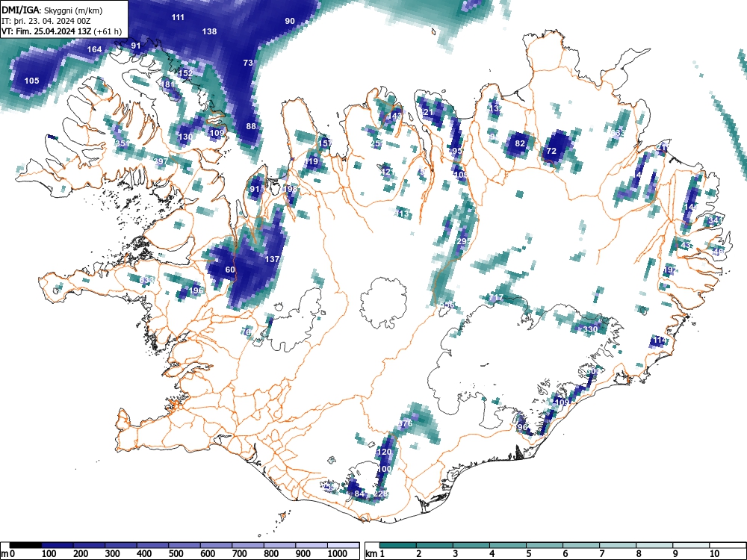Select the 'DMI/IGA: Skyggni (m/km)' title text
Image resolution: width=747 pixels, height=560 pixels.
52,10
